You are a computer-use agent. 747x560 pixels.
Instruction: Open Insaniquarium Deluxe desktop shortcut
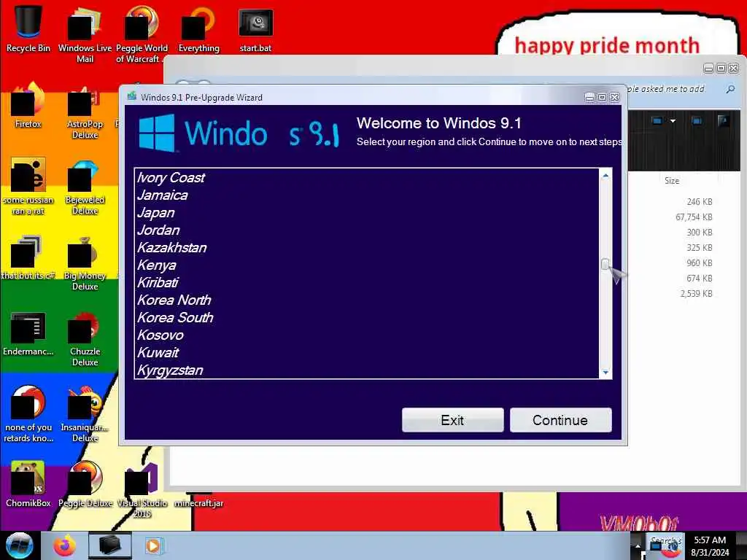(85, 413)
